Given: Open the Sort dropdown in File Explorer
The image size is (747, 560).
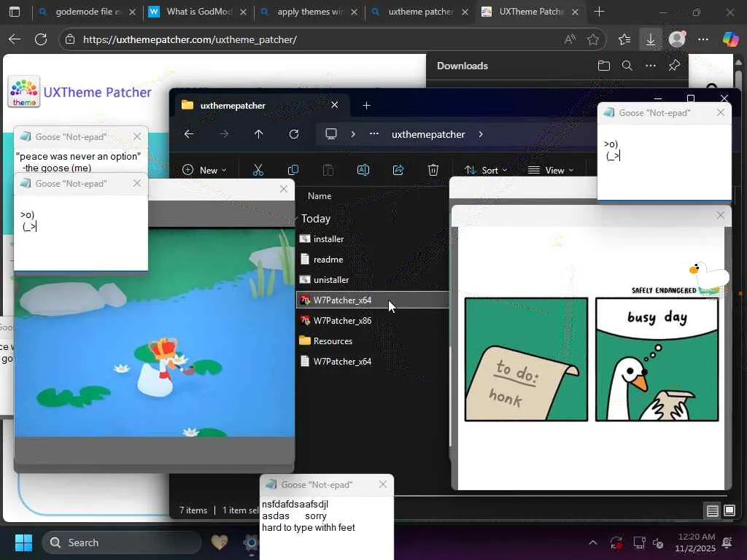Looking at the screenshot, I should click(x=486, y=170).
